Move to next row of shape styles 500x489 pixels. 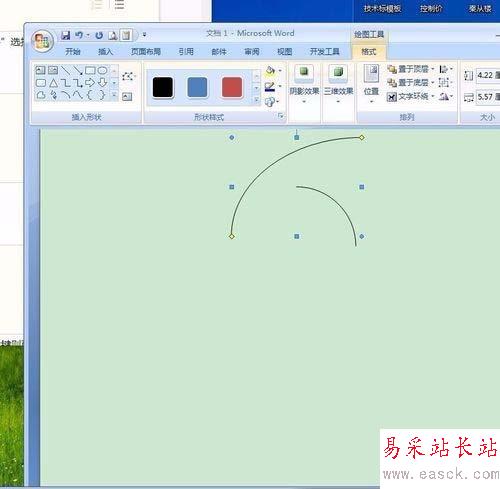pyautogui.click(x=257, y=88)
